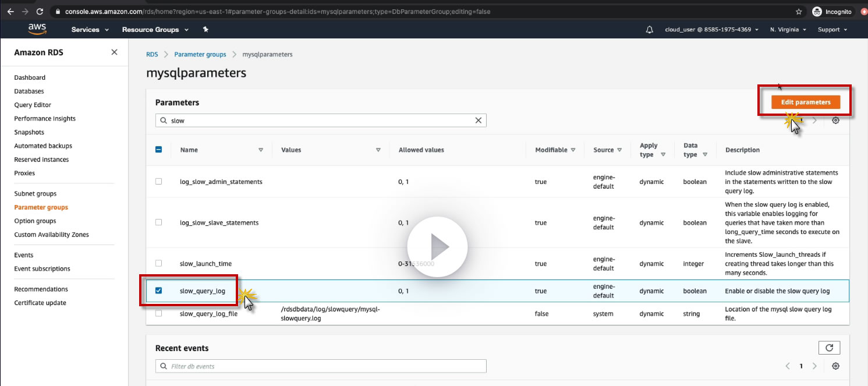This screenshot has height=386, width=868.
Task: Click the AWS logo home icon
Action: [x=37, y=30]
